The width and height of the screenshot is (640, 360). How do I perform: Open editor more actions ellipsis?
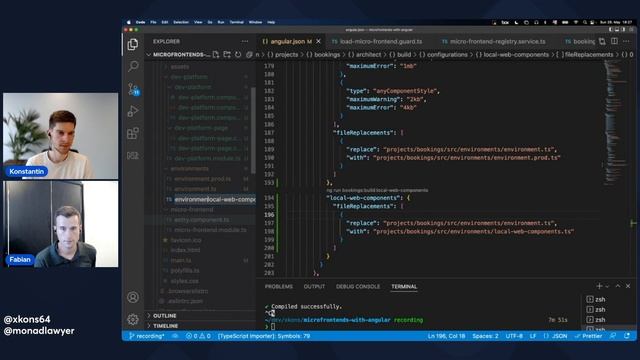coord(626,41)
